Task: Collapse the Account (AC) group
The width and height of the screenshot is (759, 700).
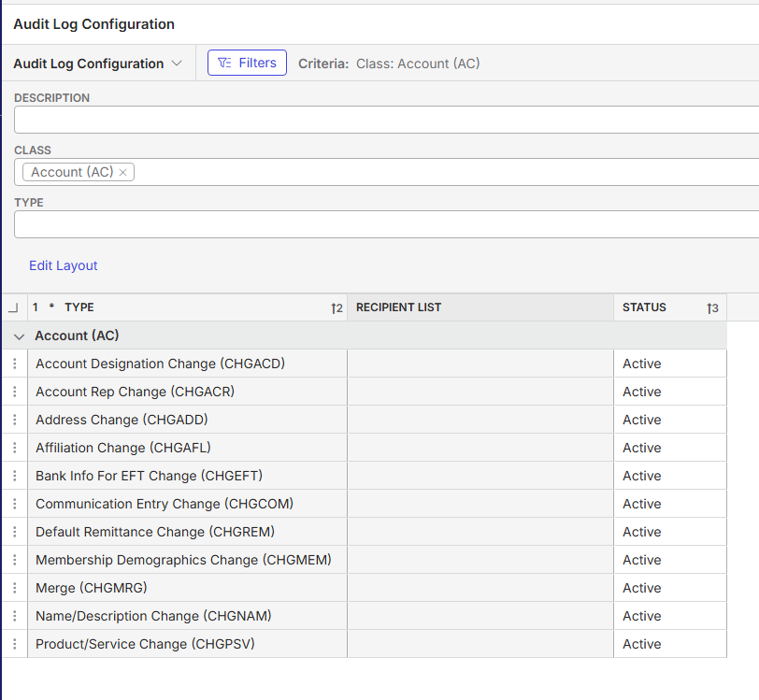Action: click(x=19, y=336)
